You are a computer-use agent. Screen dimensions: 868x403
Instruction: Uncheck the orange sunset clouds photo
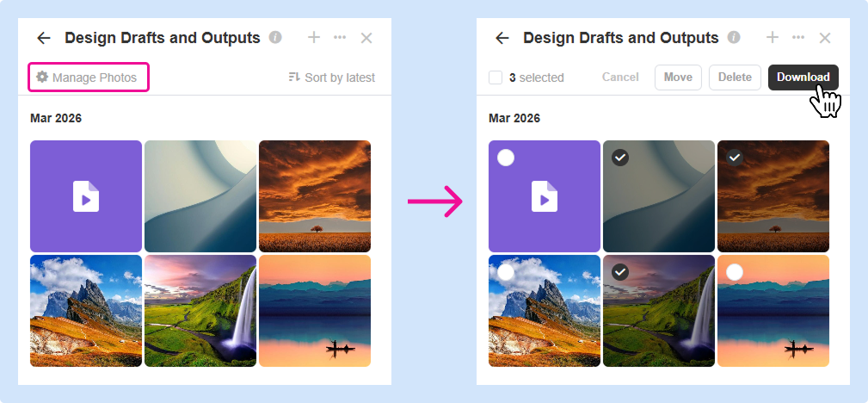[734, 158]
